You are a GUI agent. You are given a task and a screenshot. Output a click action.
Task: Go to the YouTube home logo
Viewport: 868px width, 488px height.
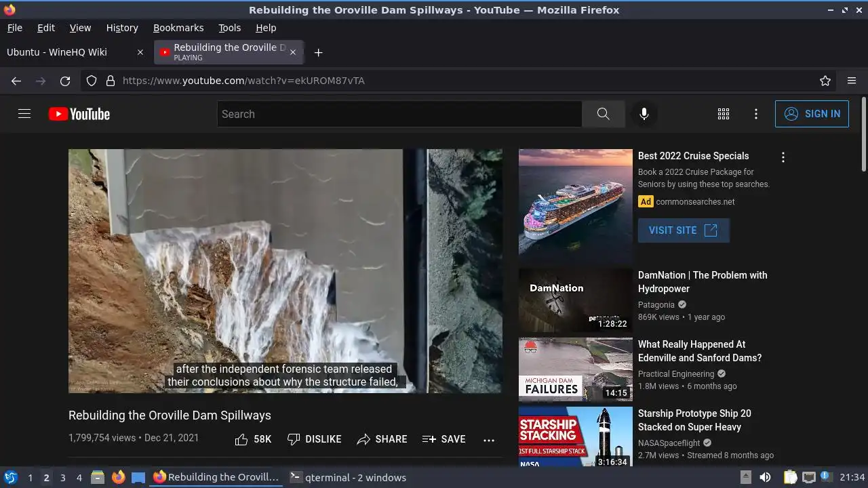79,114
